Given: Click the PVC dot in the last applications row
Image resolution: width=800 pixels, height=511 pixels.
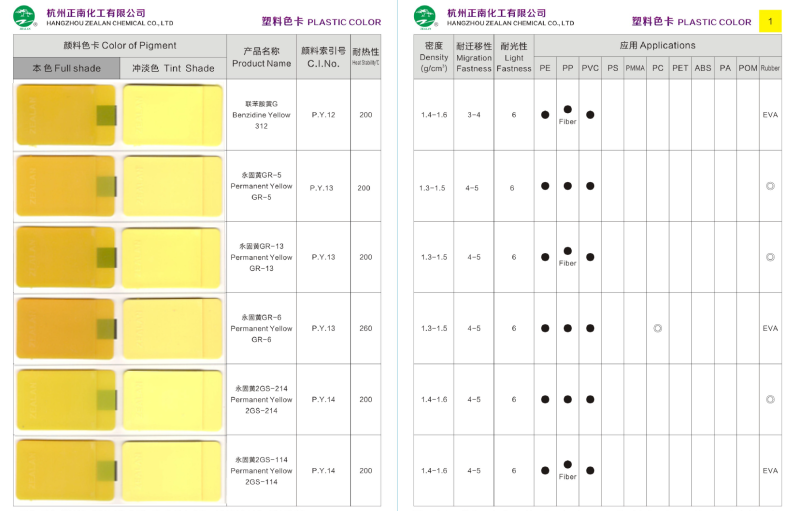Looking at the screenshot, I should [590, 470].
